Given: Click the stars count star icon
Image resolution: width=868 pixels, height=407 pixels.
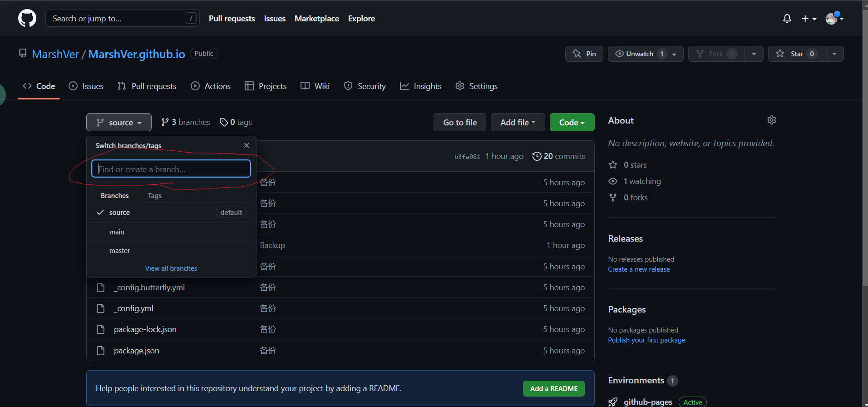Looking at the screenshot, I should click(613, 165).
